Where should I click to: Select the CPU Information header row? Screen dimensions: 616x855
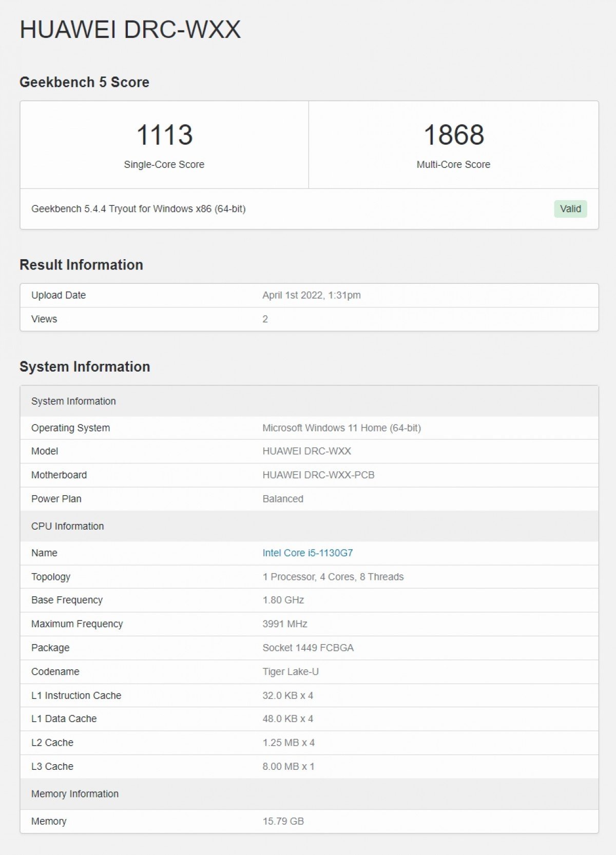(309, 526)
